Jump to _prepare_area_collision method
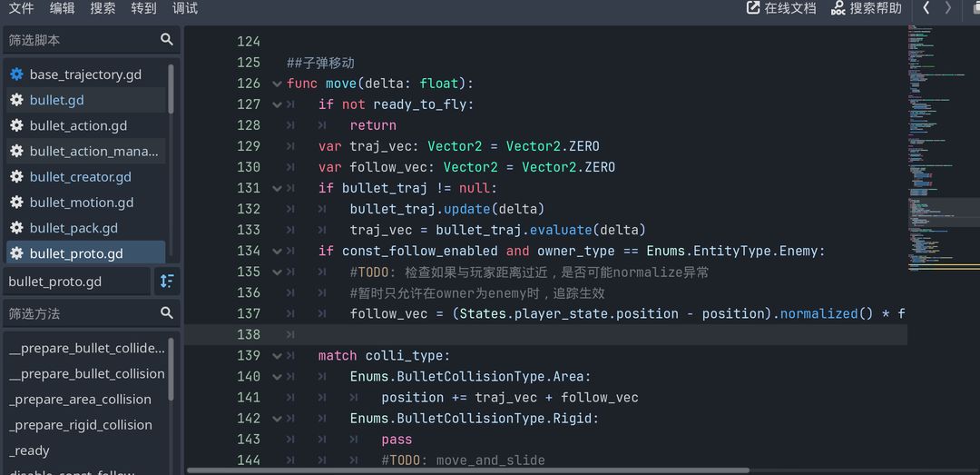 [80, 400]
